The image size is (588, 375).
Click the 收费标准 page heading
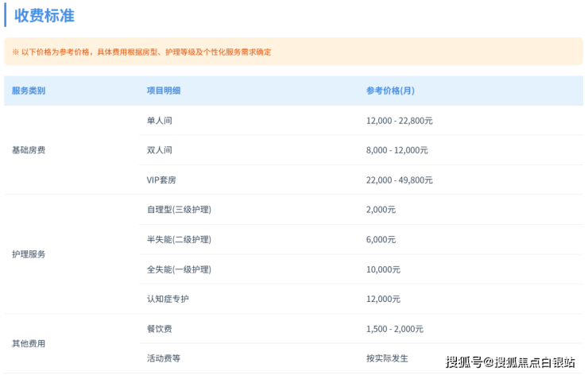point(44,15)
